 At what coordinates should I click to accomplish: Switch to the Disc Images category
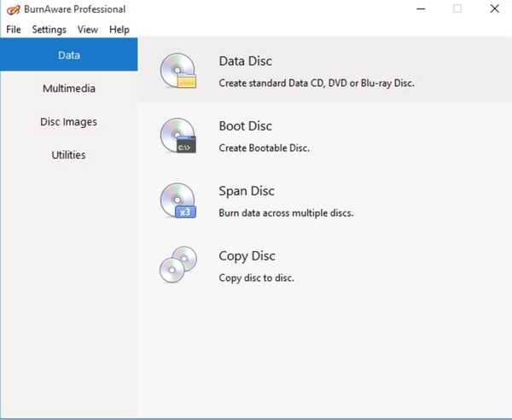pyautogui.click(x=68, y=122)
